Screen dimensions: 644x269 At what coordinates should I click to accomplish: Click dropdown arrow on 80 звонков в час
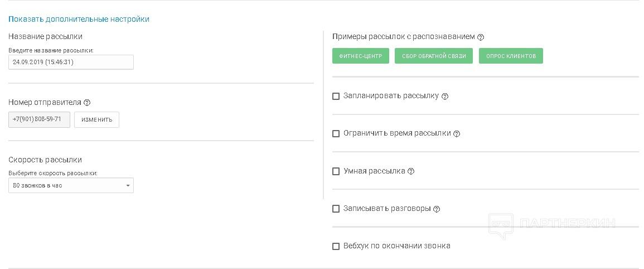pyautogui.click(x=128, y=185)
